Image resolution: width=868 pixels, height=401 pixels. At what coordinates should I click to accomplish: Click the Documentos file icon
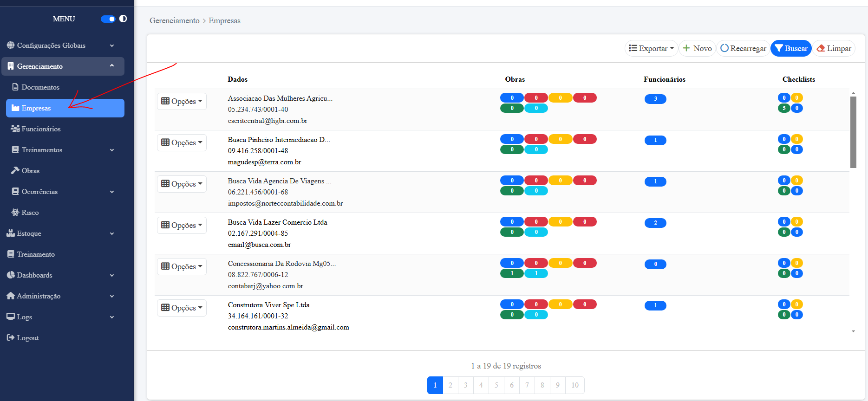(x=15, y=87)
